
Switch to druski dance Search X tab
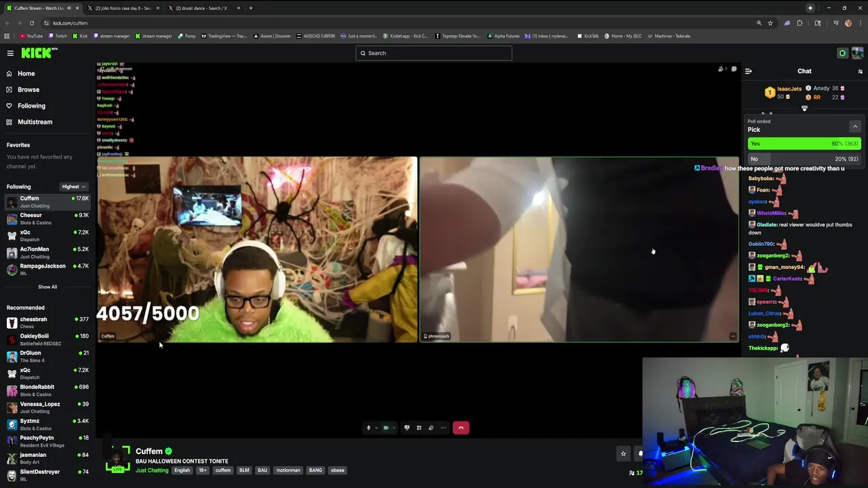[x=203, y=8]
